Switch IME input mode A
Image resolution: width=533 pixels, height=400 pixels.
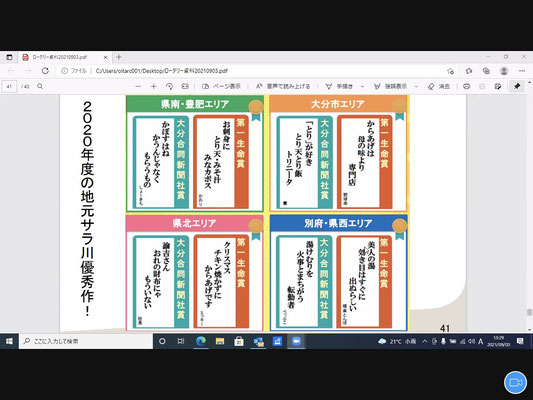tap(481, 341)
